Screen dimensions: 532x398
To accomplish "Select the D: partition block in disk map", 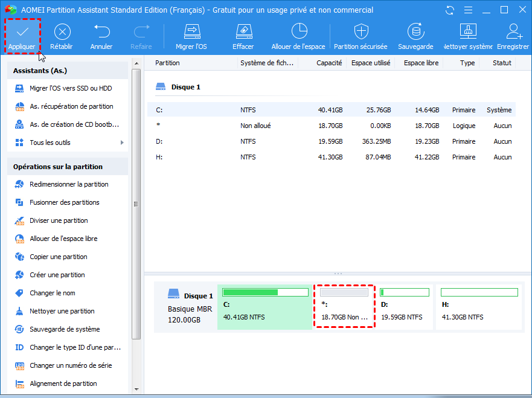I will pyautogui.click(x=405, y=307).
